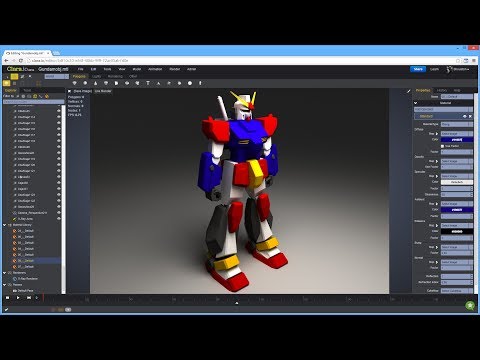Open the File menu
480x360 pixels.
(81, 69)
